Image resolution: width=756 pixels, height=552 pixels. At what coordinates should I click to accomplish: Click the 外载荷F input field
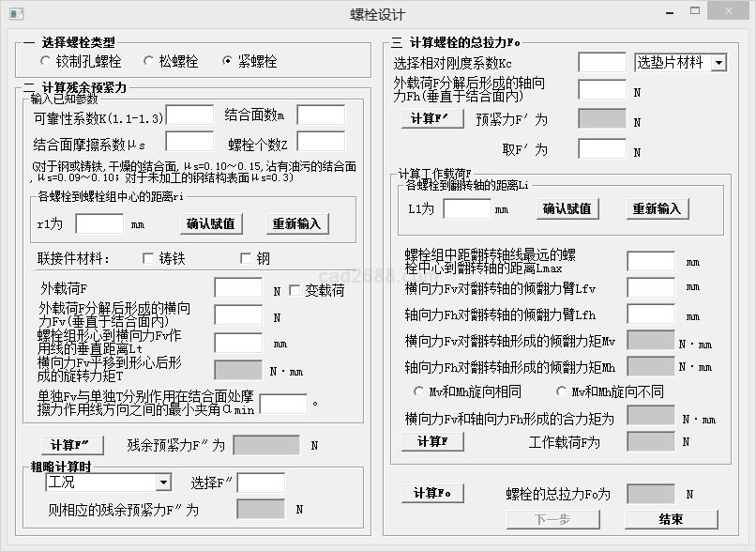[x=238, y=288]
